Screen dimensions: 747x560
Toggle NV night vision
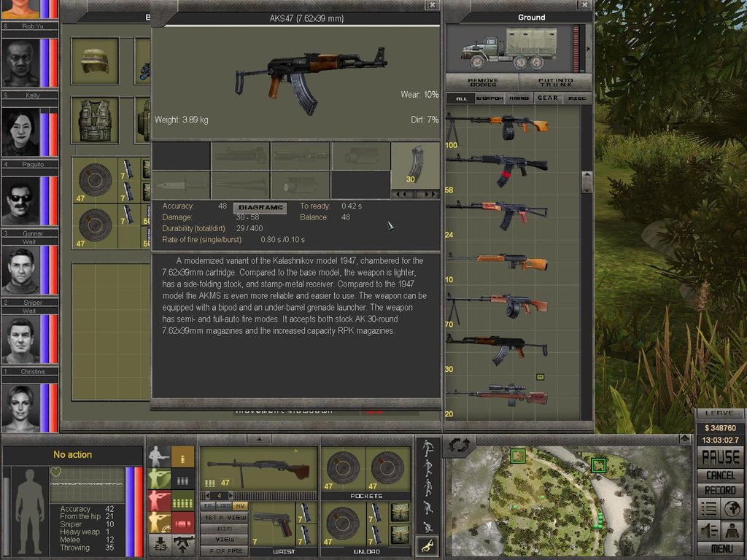[x=239, y=506]
